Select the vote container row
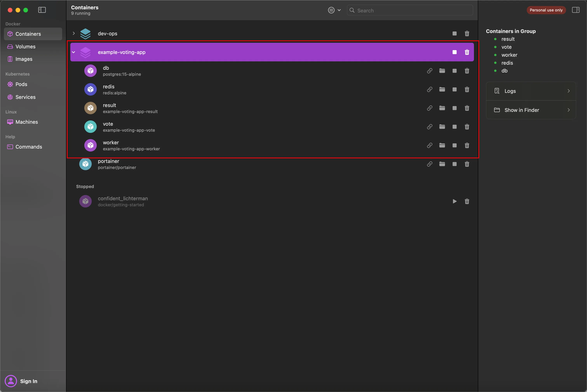The height and width of the screenshot is (392, 587). (x=272, y=127)
